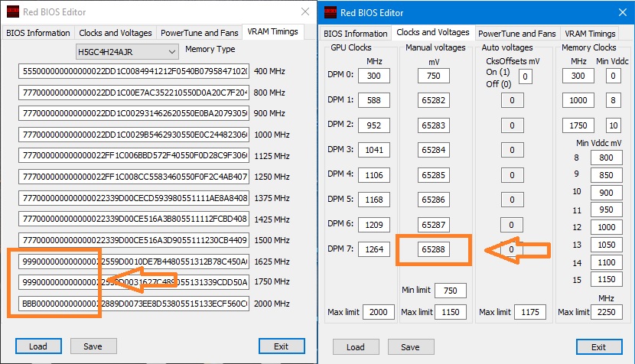Click Min Vddc field 10 beside 1750
This screenshot has height=364, width=635.
coord(614,125)
